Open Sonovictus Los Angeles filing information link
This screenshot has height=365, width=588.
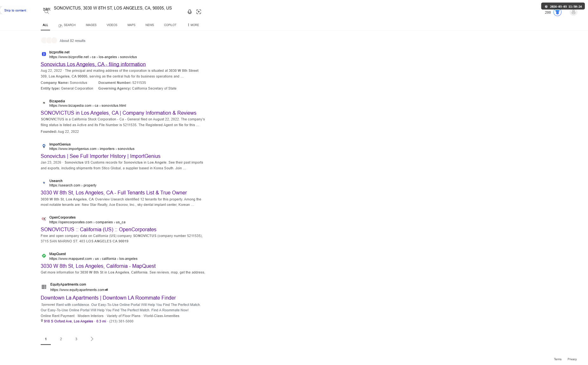[x=93, y=64]
